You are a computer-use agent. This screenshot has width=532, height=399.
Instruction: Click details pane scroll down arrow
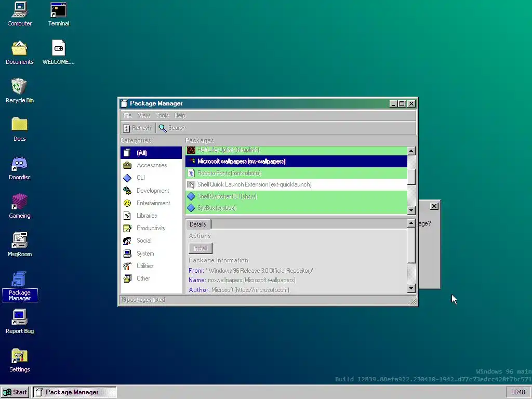411,289
